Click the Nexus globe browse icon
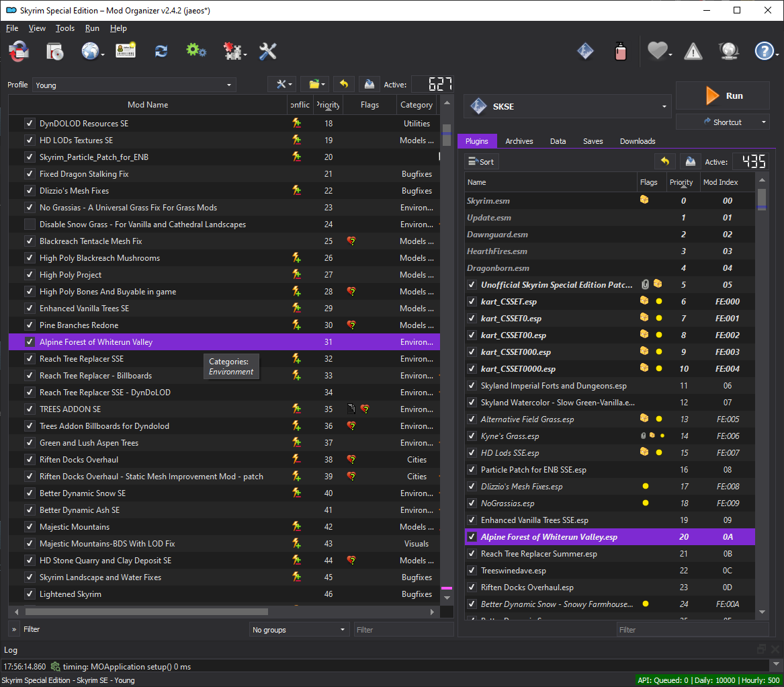The height and width of the screenshot is (687, 784). point(91,51)
